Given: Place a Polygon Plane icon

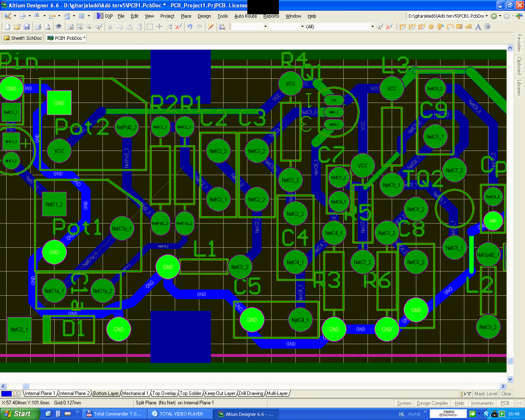Looking at the screenshot, I should coord(468,27).
